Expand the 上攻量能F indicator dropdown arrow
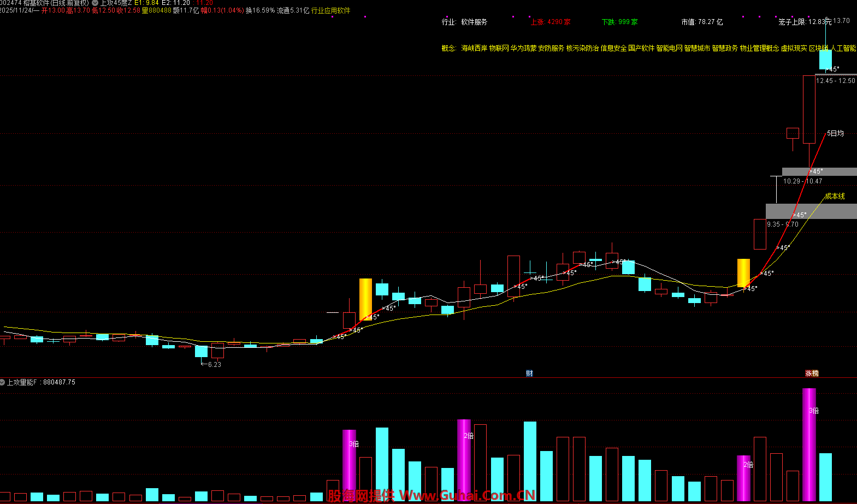Screen dimensions: 857x504 click(x=2, y=382)
